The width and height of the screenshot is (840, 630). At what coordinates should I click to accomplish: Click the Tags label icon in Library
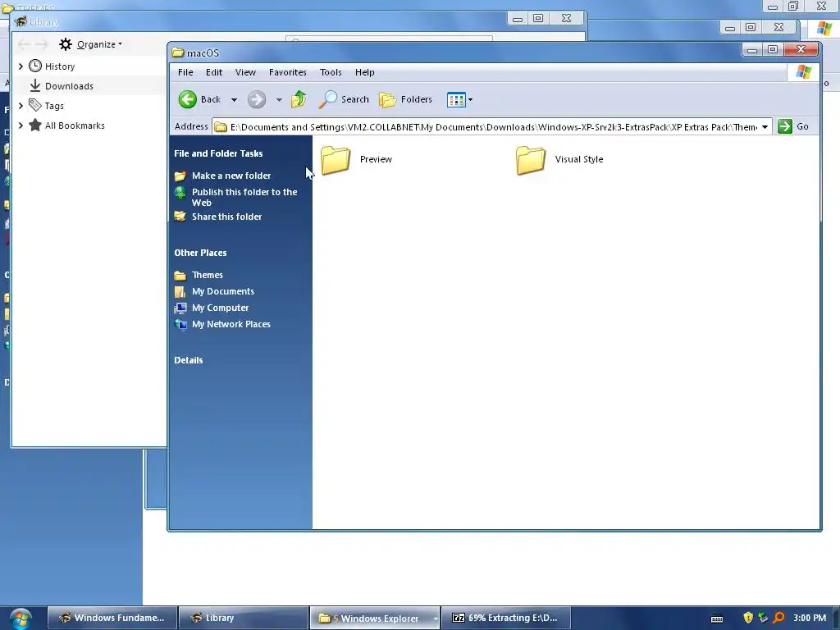(35, 106)
